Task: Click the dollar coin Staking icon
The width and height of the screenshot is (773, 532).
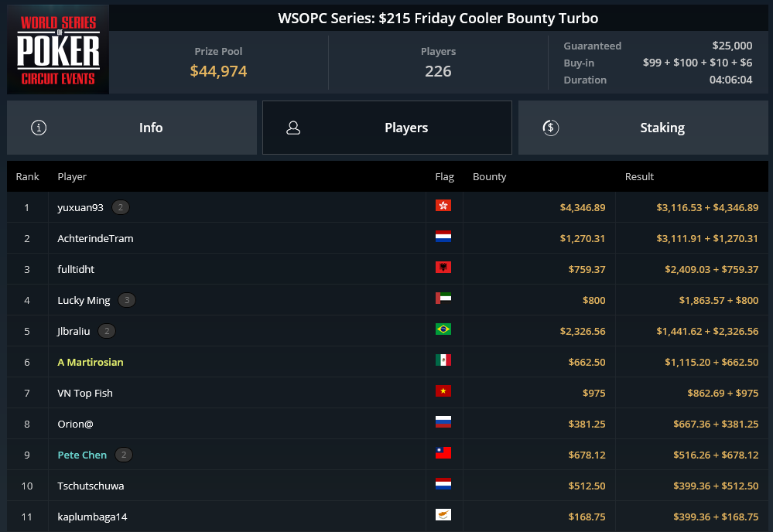Action: (550, 128)
